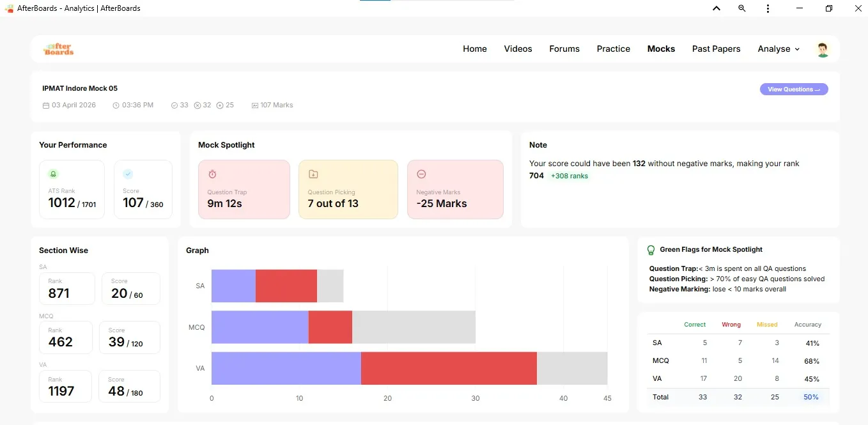Expand the Analyse dropdown menu

779,49
